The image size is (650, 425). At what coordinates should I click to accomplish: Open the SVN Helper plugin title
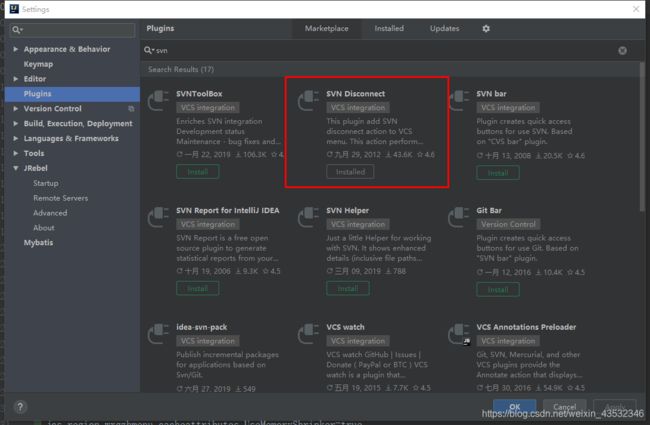(x=347, y=211)
